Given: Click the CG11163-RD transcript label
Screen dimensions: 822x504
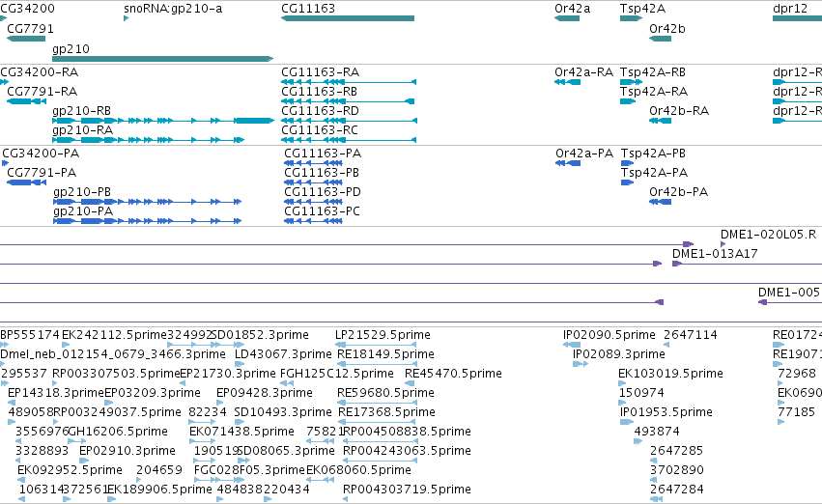Looking at the screenshot, I should [x=321, y=111].
